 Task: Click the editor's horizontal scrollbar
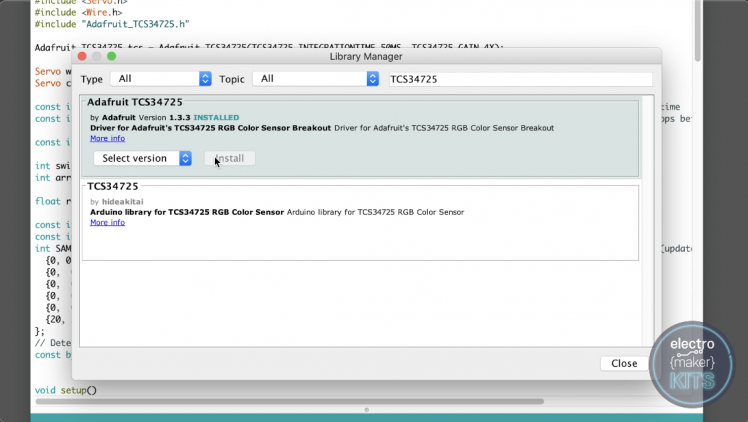pos(290,401)
